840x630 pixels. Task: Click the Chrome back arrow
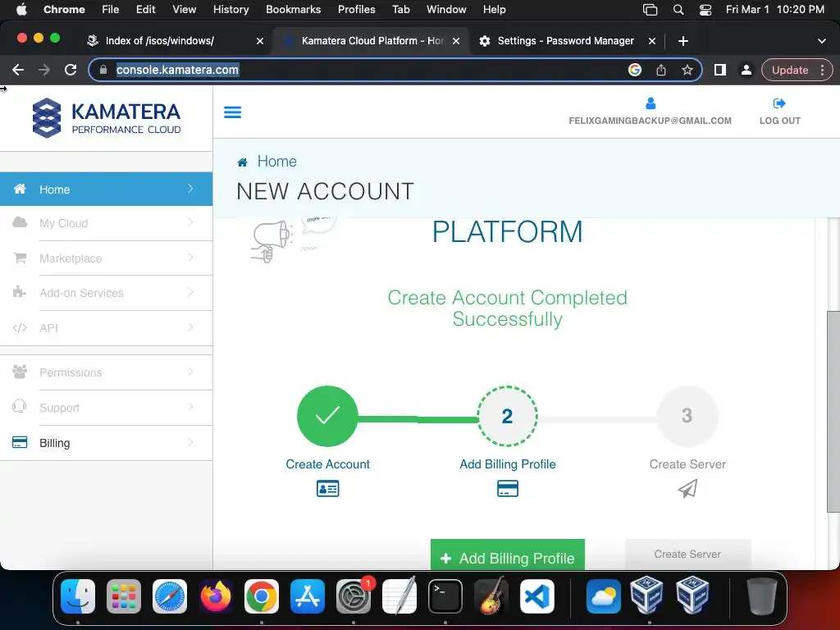(18, 70)
